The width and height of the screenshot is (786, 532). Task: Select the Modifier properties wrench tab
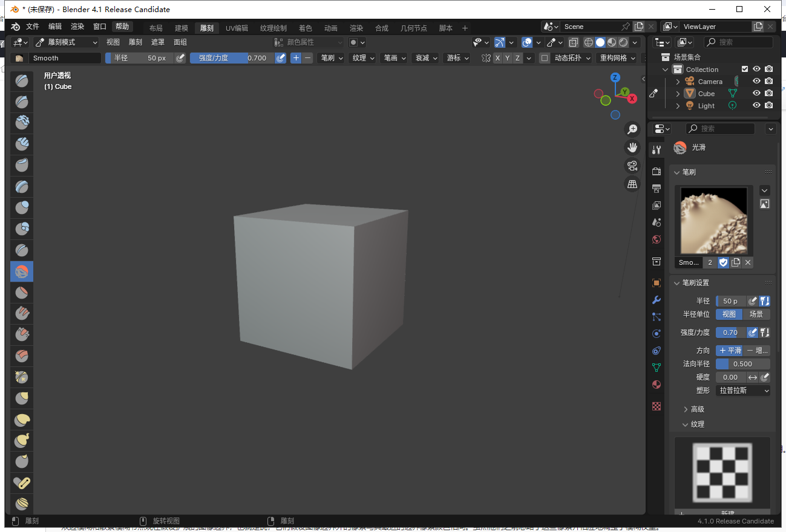tap(656, 299)
